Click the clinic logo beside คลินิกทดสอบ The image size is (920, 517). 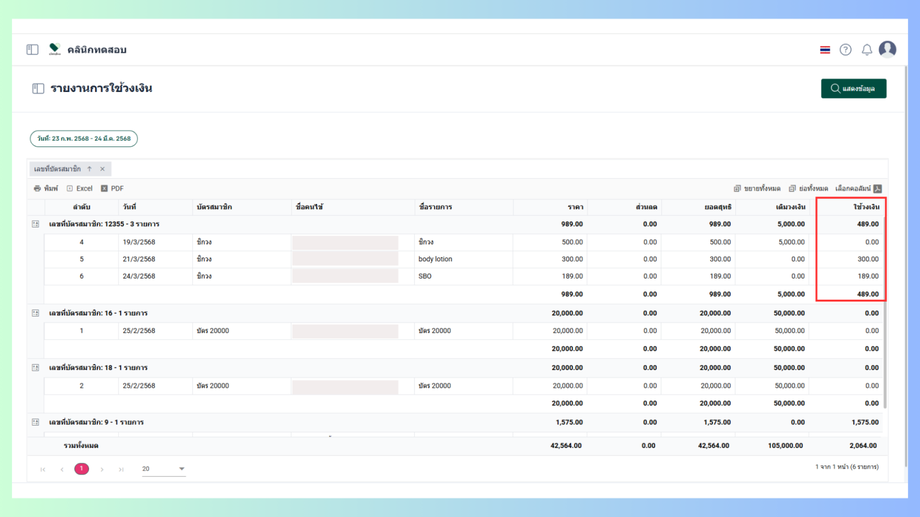54,49
